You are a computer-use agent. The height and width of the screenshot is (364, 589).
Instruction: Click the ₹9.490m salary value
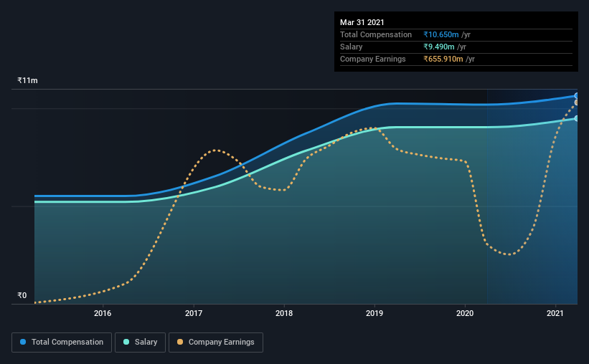[x=439, y=47]
